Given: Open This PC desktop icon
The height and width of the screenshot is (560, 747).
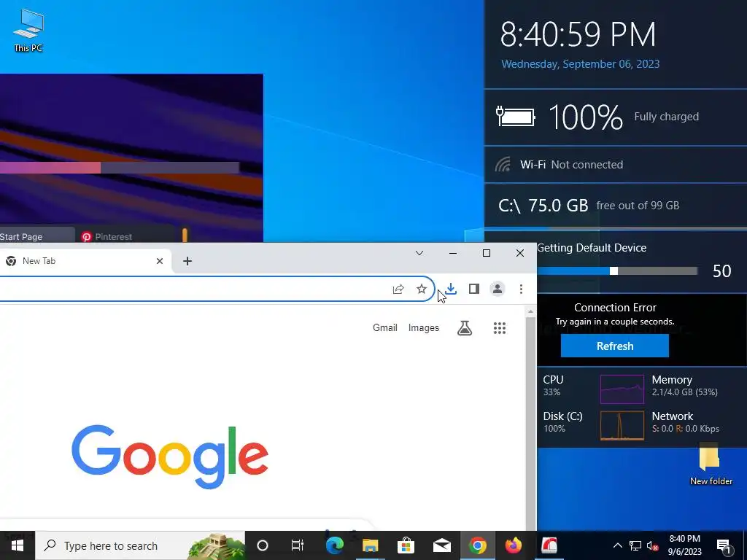Looking at the screenshot, I should coord(28,31).
